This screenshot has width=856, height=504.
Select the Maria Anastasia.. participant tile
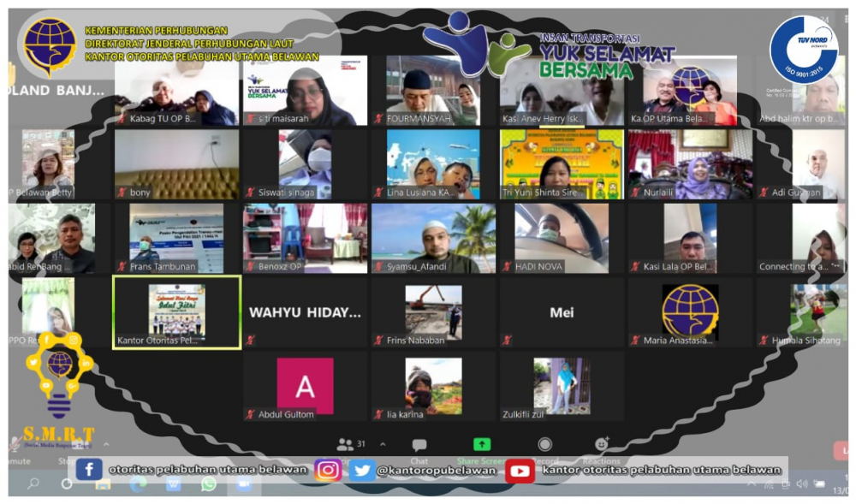coord(690,312)
